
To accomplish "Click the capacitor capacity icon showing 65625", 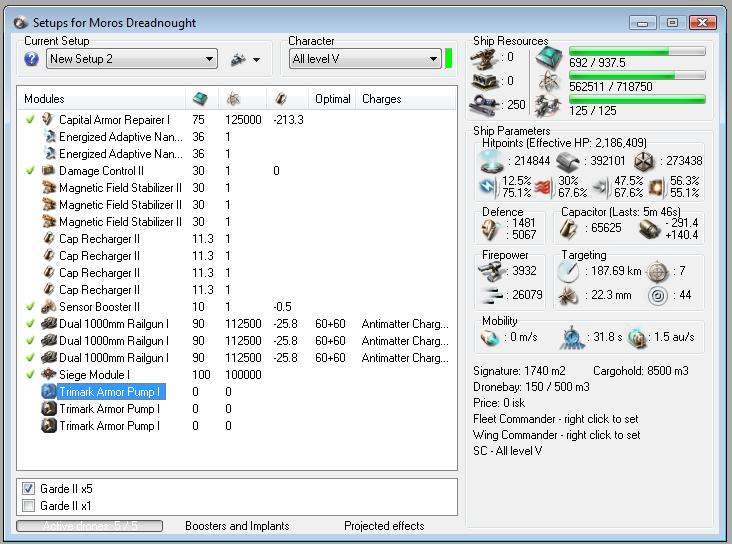I will tap(569, 229).
